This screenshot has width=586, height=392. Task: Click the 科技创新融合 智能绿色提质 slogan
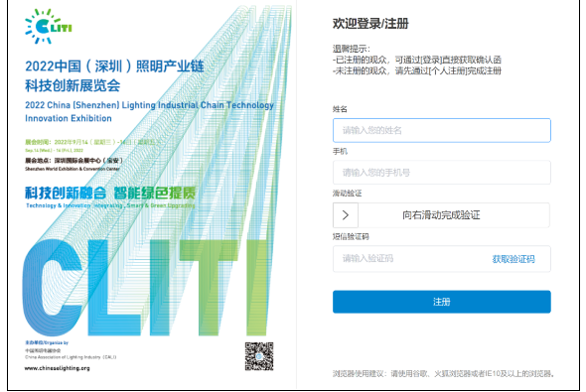point(110,193)
